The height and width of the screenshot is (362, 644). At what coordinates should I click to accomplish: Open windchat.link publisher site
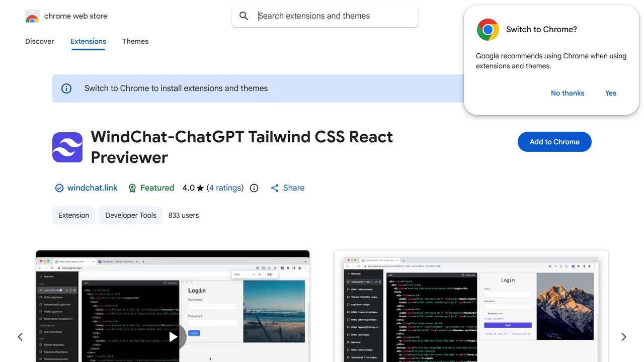93,188
